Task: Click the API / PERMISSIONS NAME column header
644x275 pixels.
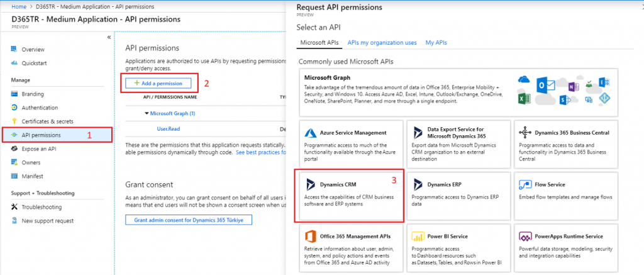Action: (170, 98)
